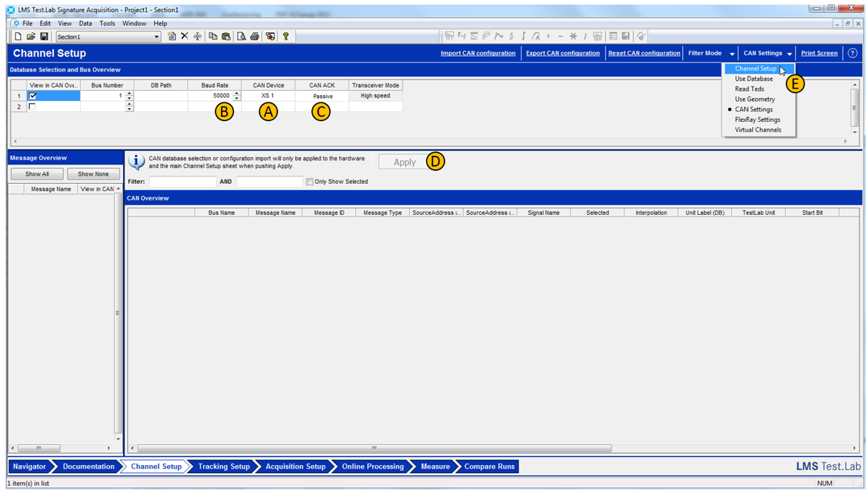Click the sort arrow in View in CAN column header
The width and height of the screenshot is (868, 491).
click(x=118, y=189)
